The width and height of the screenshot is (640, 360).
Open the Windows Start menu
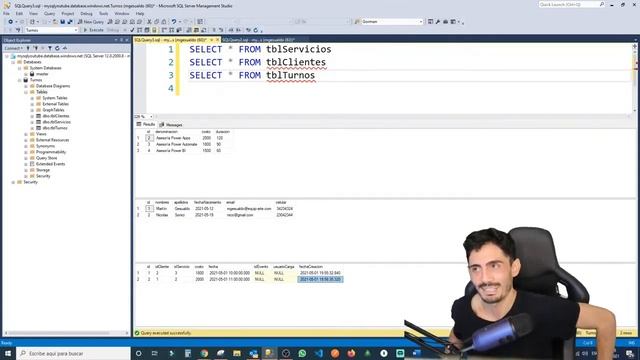point(8,353)
